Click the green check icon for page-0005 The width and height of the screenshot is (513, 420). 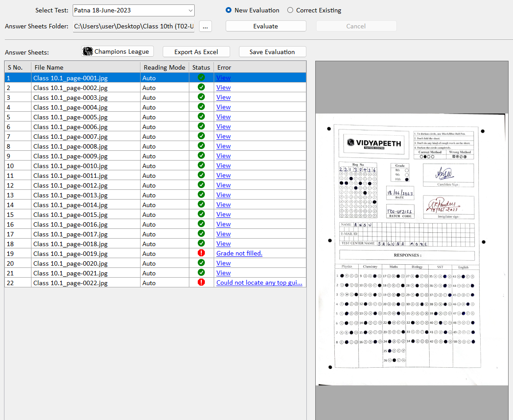pos(201,117)
